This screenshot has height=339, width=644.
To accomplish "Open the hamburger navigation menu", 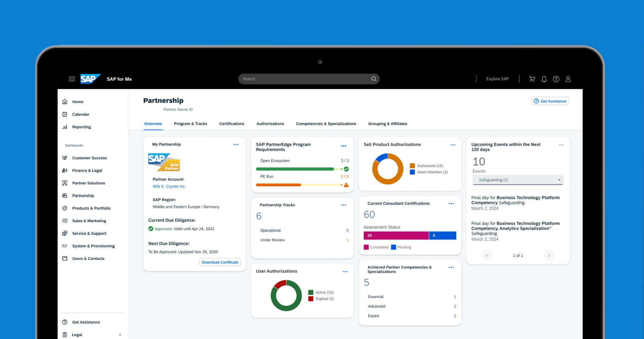I will point(72,79).
